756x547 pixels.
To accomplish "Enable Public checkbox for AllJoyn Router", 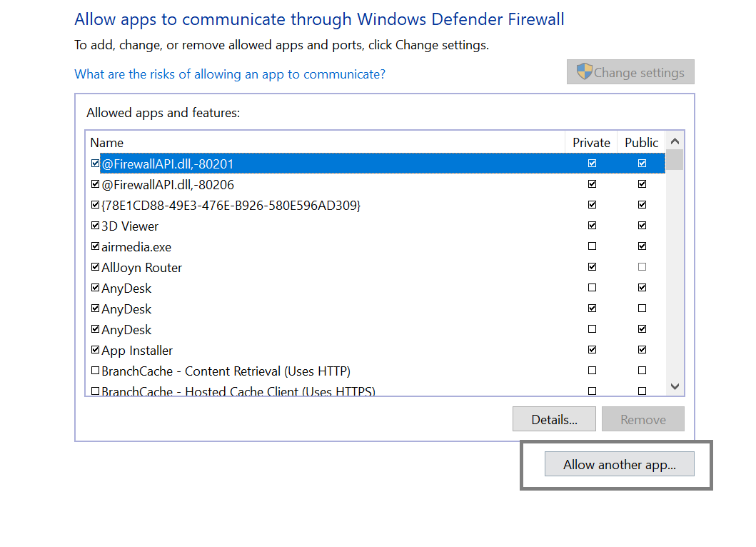I will 642,267.
